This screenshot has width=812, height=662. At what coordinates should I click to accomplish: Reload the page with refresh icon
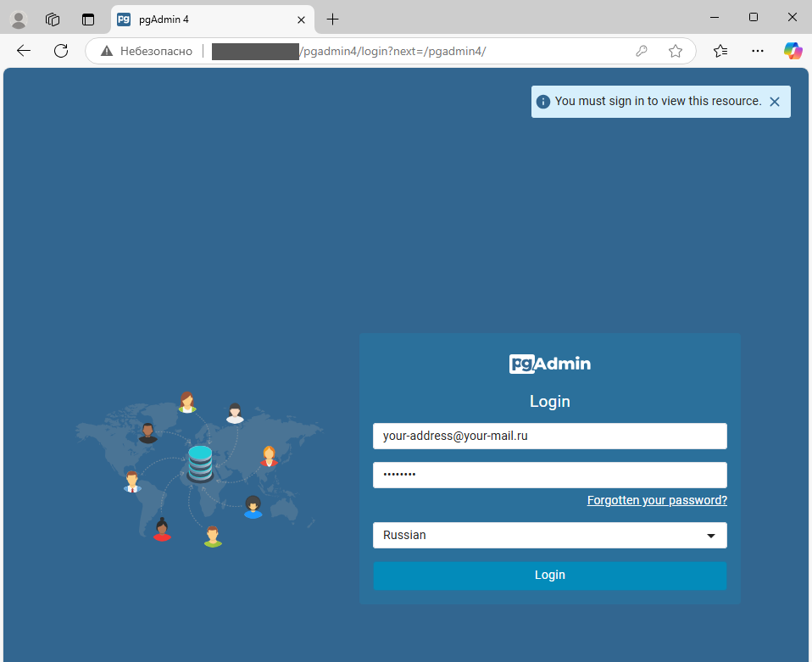coord(61,51)
